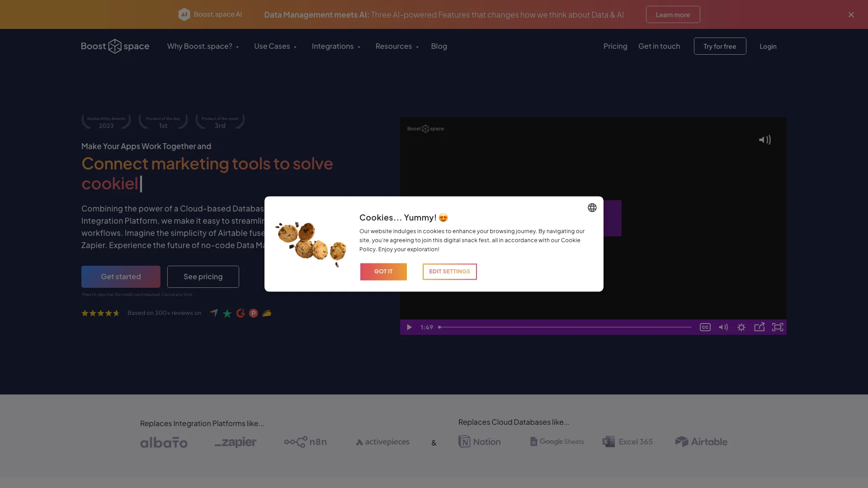Screen dimensions: 868x488
Task: Click the n8n logo
Action: point(306,442)
